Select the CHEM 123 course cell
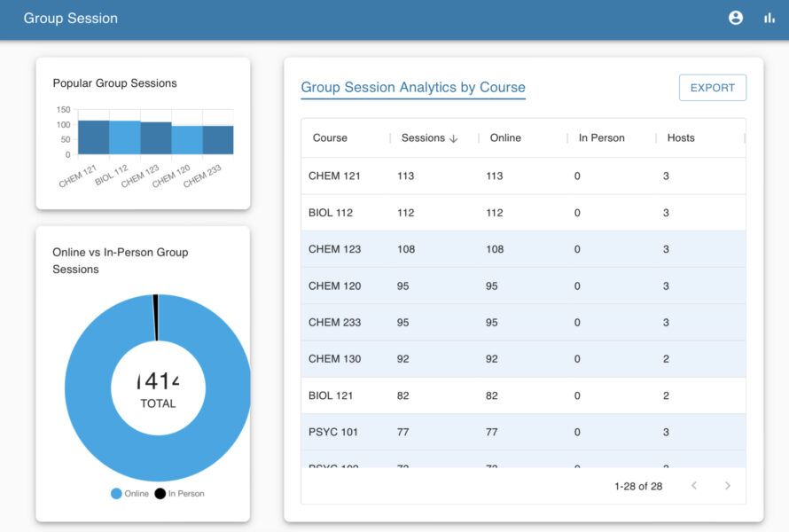Image resolution: width=789 pixels, height=532 pixels. point(334,249)
